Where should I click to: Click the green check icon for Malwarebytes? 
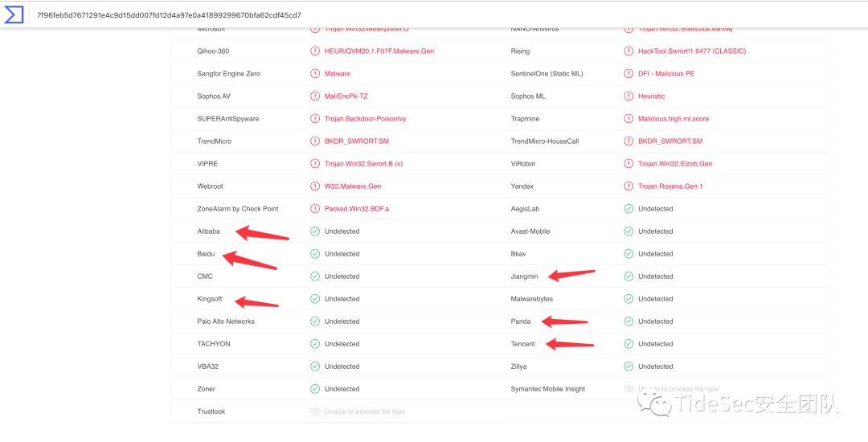629,299
